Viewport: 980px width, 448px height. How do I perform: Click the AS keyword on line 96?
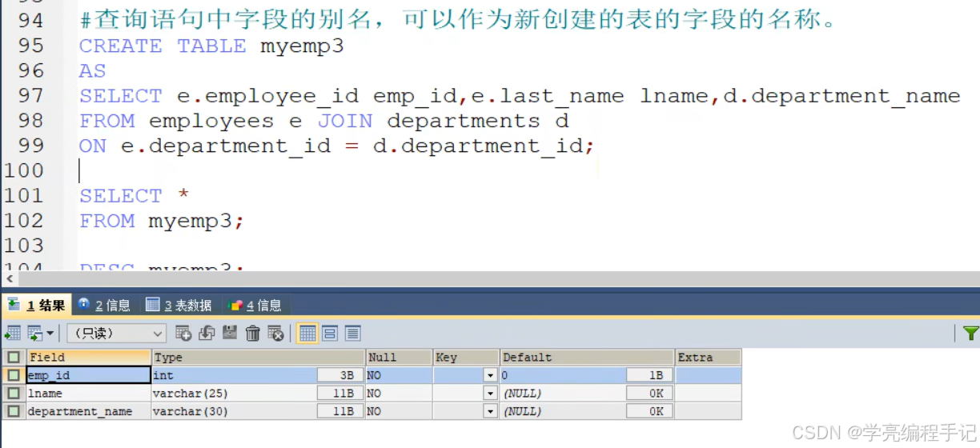tap(92, 71)
